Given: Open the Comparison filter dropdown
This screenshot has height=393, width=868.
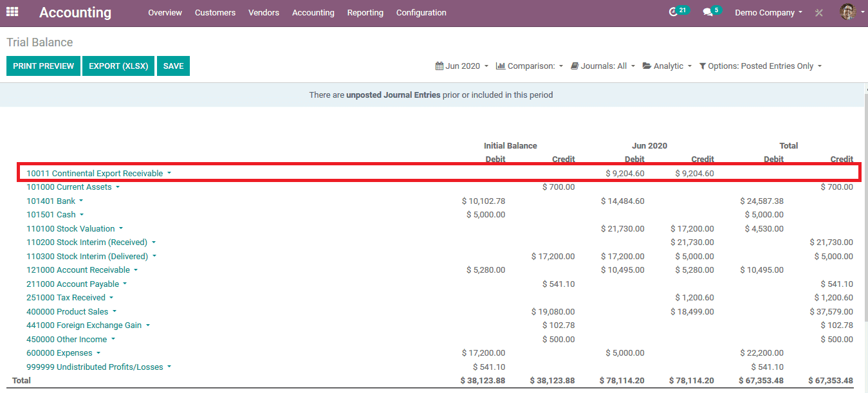Looking at the screenshot, I should [529, 66].
